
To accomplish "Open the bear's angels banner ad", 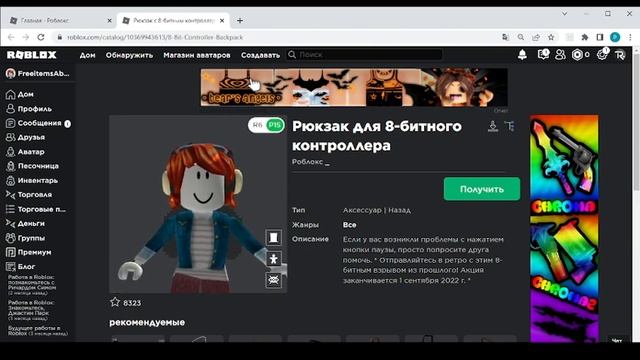I will [354, 87].
